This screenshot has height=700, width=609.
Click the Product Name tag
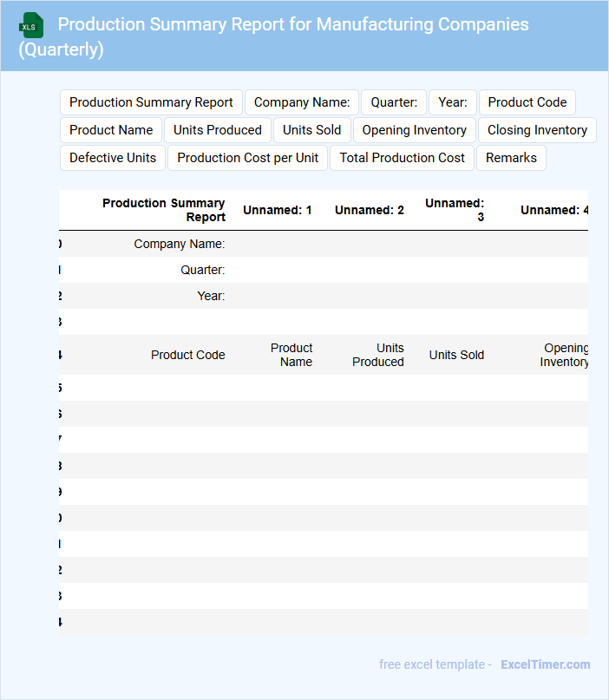pyautogui.click(x=111, y=130)
